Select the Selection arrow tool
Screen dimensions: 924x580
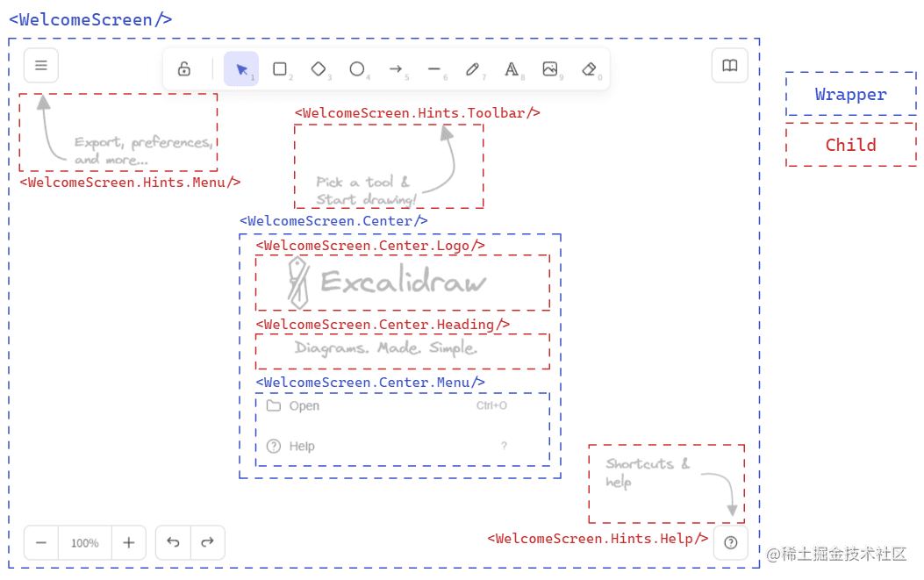241,69
